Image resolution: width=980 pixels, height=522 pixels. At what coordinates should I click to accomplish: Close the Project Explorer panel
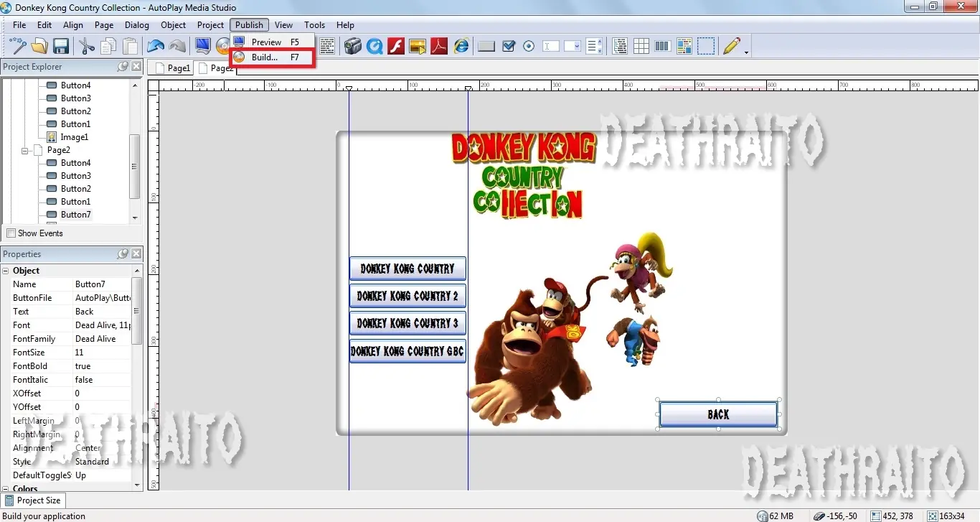(x=136, y=67)
